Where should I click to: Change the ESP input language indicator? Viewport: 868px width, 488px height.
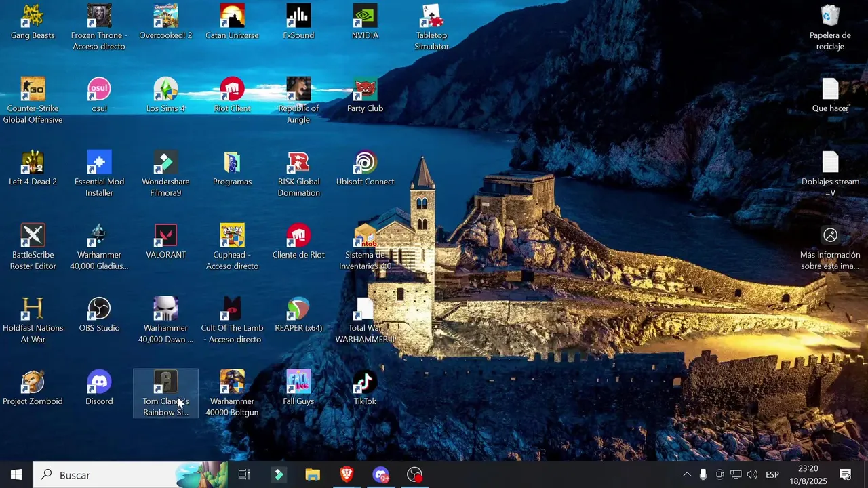(x=772, y=474)
